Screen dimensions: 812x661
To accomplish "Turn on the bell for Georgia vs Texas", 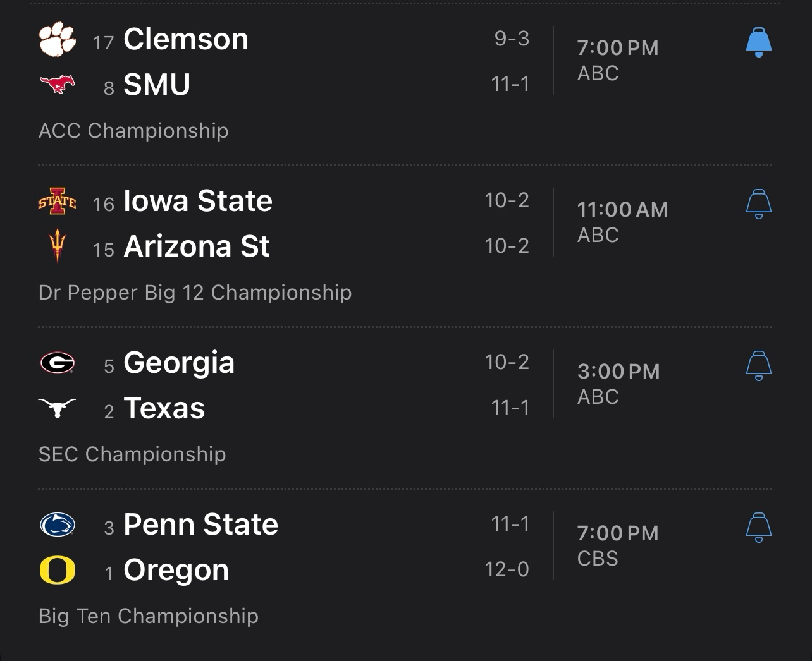I will click(759, 366).
